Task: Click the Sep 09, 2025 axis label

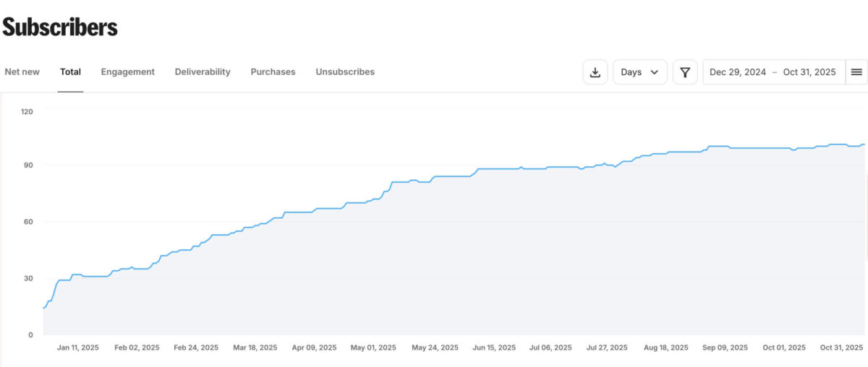Action: pos(726,347)
